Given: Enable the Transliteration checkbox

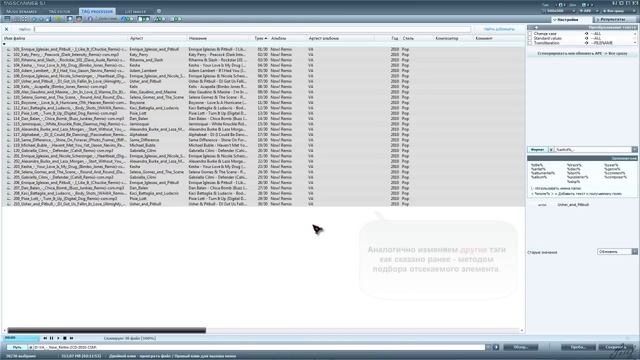Looking at the screenshot, I should (530, 42).
